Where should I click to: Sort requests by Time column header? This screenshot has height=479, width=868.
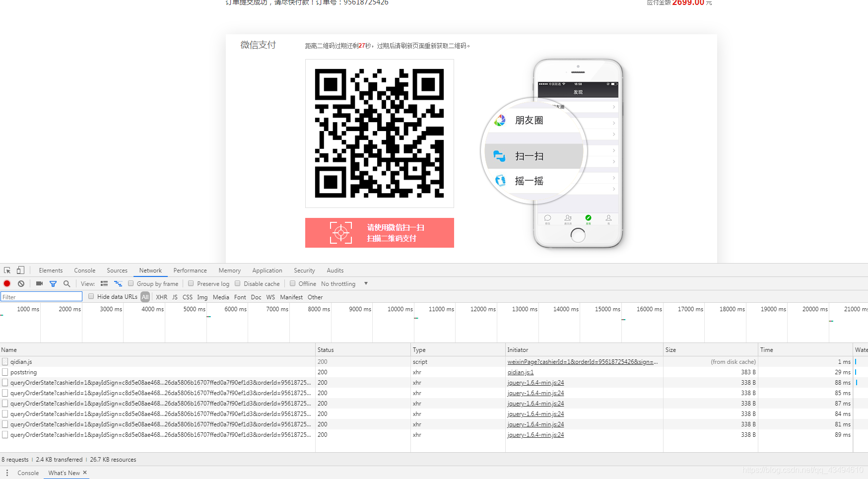pyautogui.click(x=805, y=350)
